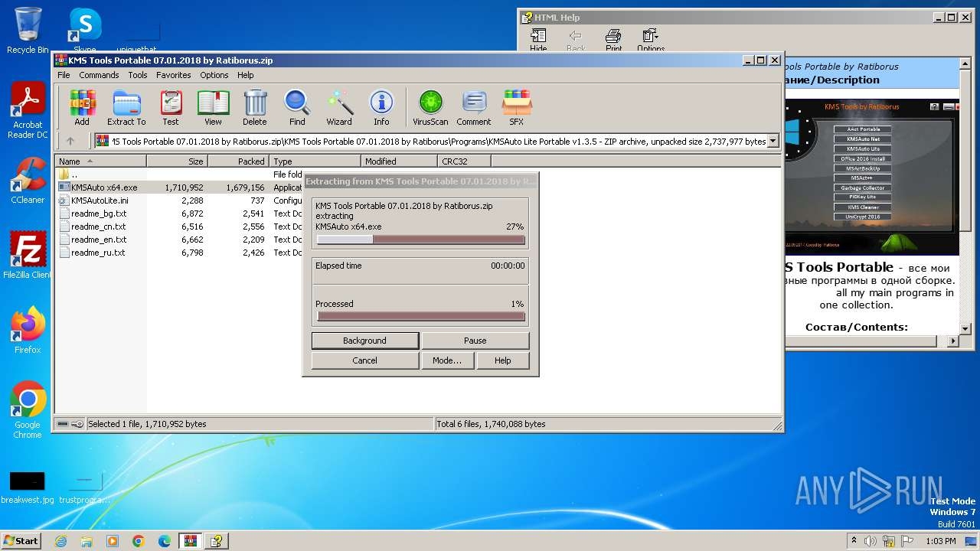Viewport: 980px width, 551px height.
Task: Click Print in HTML Help toolbar
Action: (614, 41)
